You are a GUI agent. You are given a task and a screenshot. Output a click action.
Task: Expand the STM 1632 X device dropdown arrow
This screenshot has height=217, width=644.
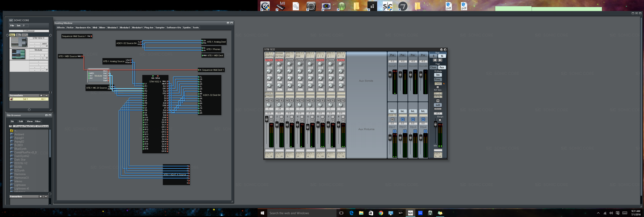(x=47, y=46)
